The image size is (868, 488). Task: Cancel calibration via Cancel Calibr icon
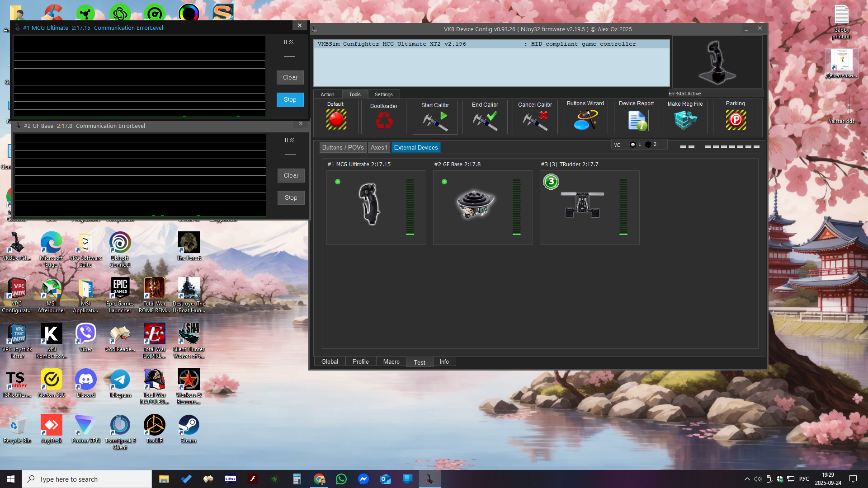tap(535, 121)
